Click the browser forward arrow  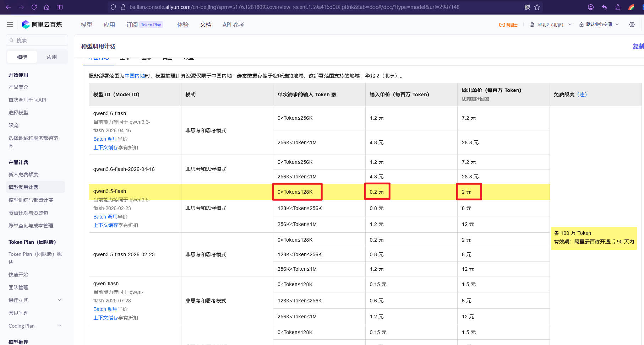[21, 7]
